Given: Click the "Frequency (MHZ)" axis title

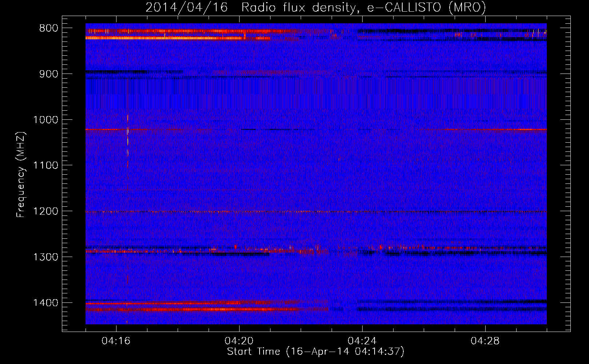Looking at the screenshot, I should pos(21,175).
